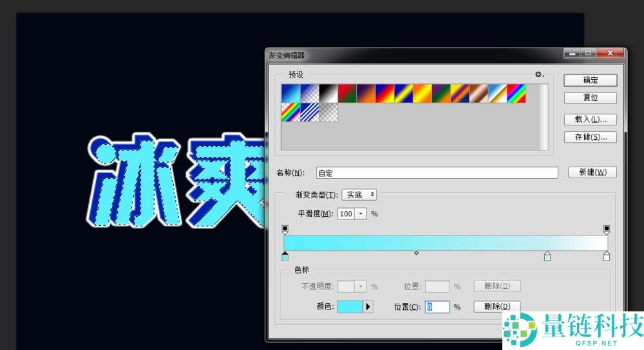Viewport: 644px width, 350px height.
Task: Delete the selected color stop (删除)
Action: 497,307
